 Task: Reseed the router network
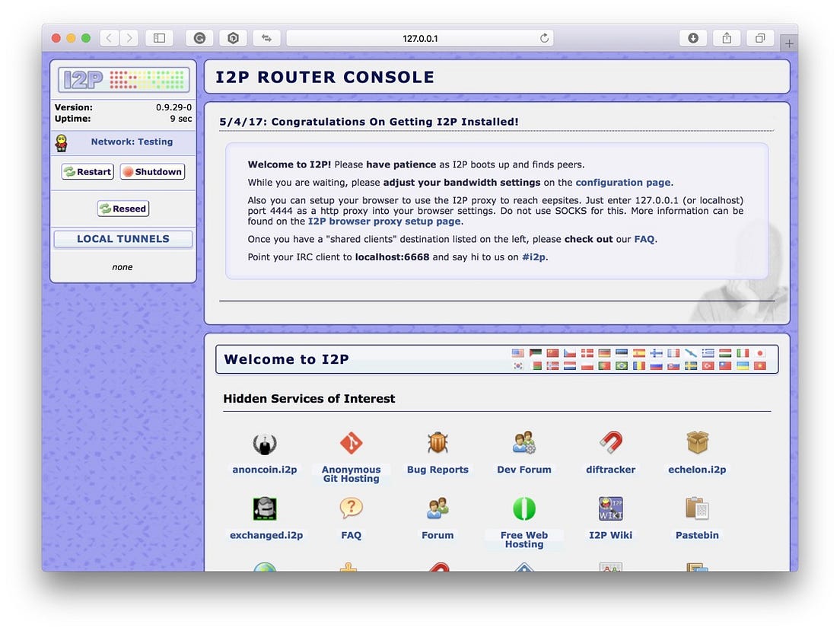(x=123, y=208)
